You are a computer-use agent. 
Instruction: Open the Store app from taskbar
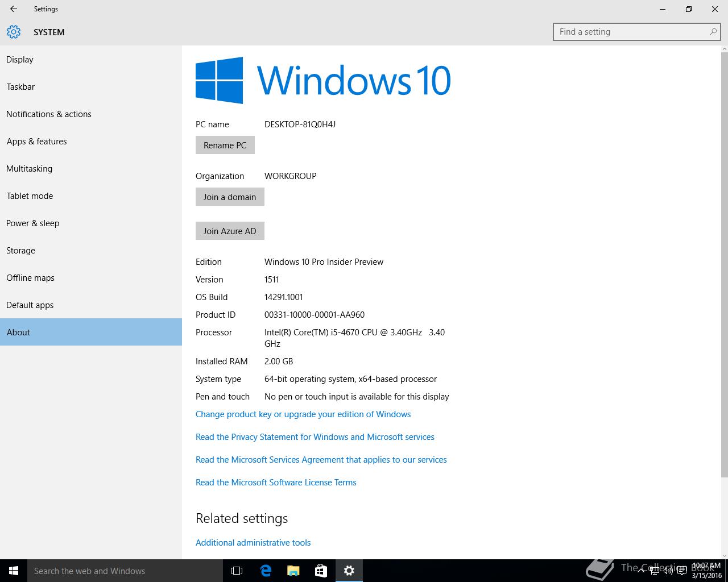pyautogui.click(x=321, y=571)
